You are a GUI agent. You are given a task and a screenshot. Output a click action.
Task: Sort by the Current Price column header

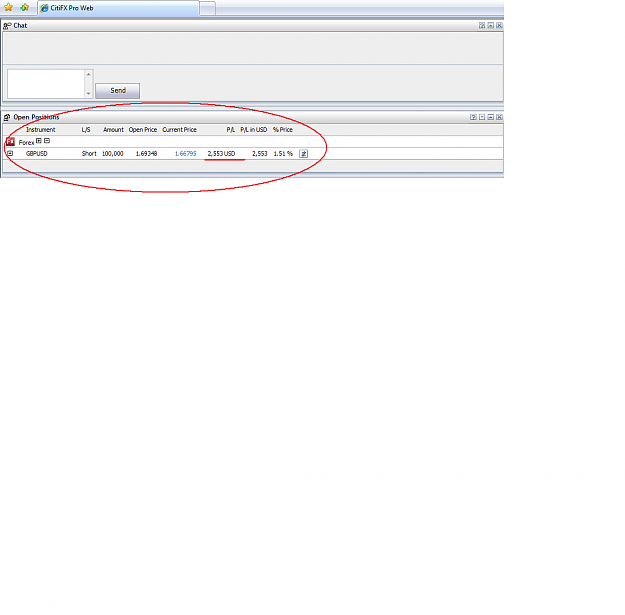click(179, 130)
